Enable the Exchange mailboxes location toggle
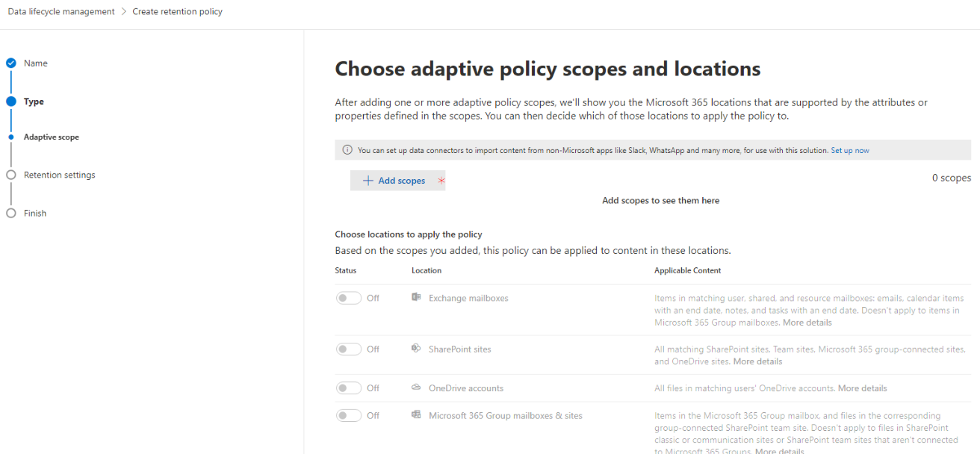Image resolution: width=980 pixels, height=454 pixels. click(x=348, y=297)
